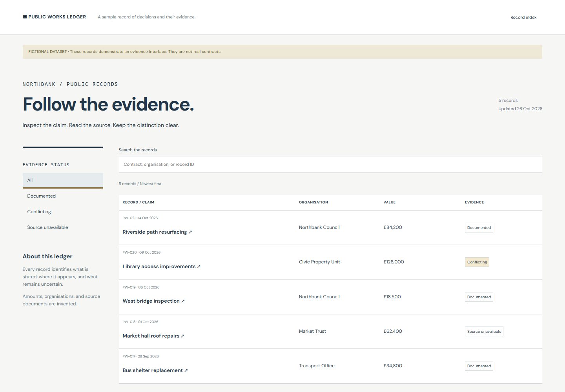
Task: Click the £62,400 value cell
Action: (x=393, y=331)
